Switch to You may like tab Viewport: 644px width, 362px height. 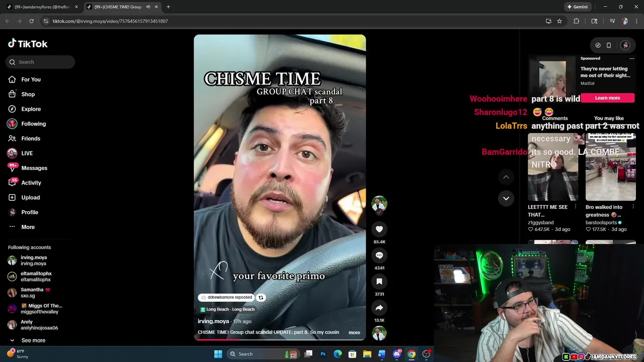609,118
